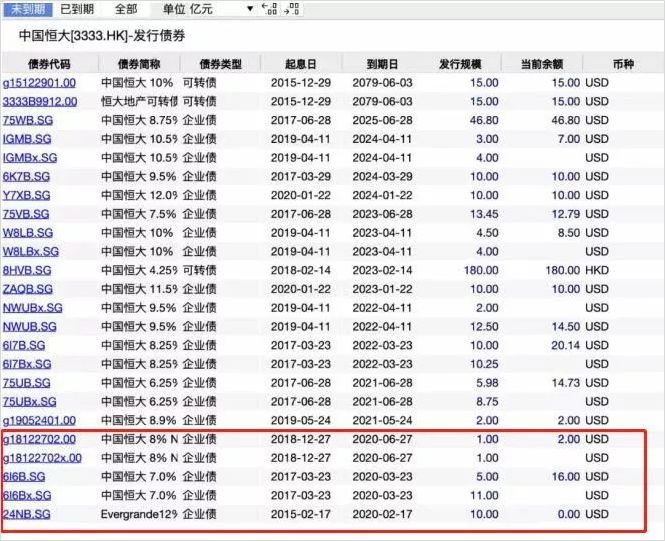Select the 0.00 current balance cell
The image size is (665, 541).
tap(569, 514)
